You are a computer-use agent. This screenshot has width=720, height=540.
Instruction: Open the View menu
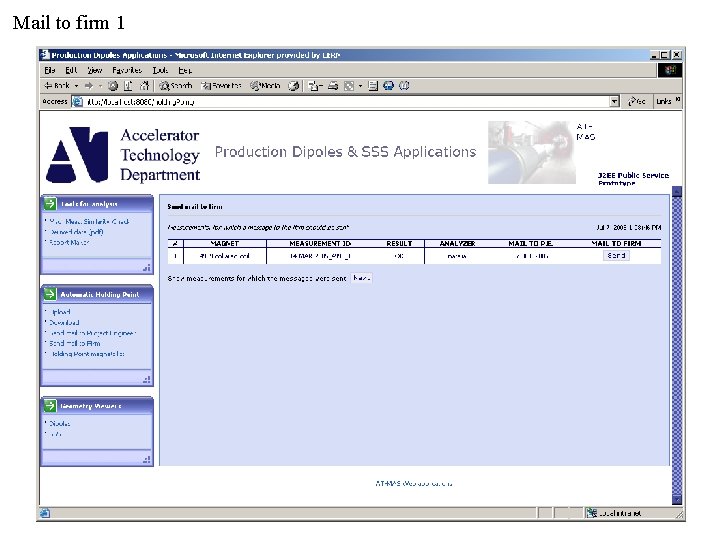click(x=95, y=71)
